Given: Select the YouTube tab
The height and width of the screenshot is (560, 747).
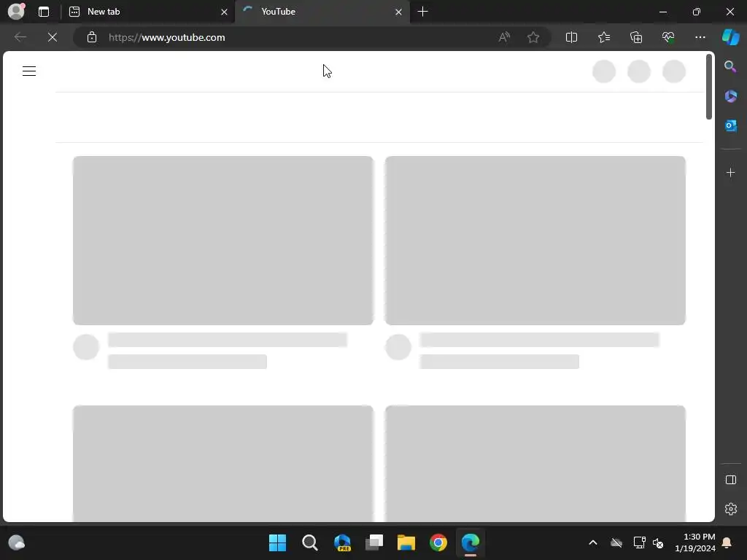Looking at the screenshot, I should (322, 12).
